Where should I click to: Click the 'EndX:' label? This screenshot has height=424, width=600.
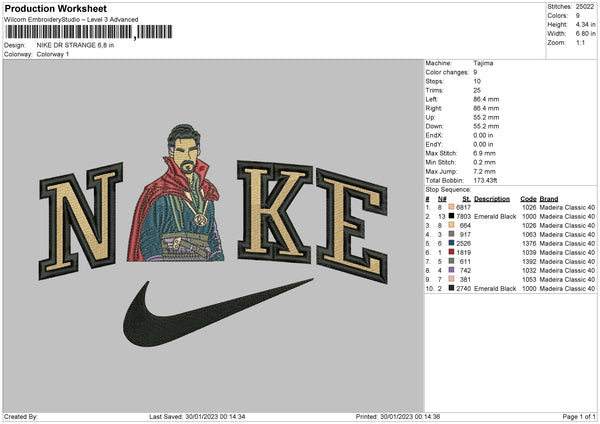(434, 135)
